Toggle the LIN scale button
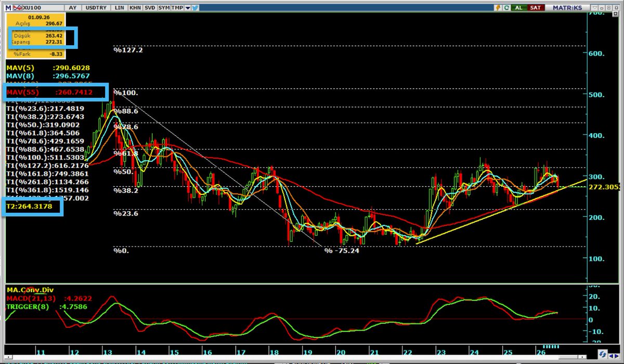 point(119,8)
